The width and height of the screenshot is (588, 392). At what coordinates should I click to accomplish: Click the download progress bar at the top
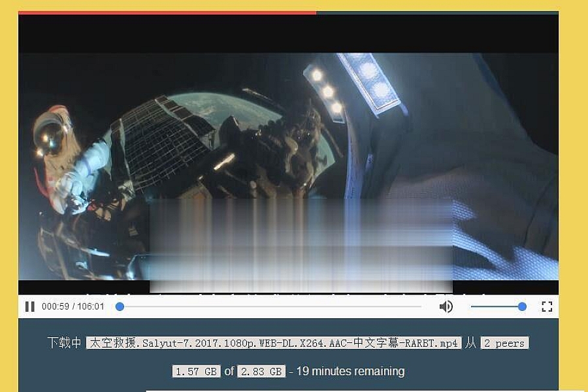point(288,13)
